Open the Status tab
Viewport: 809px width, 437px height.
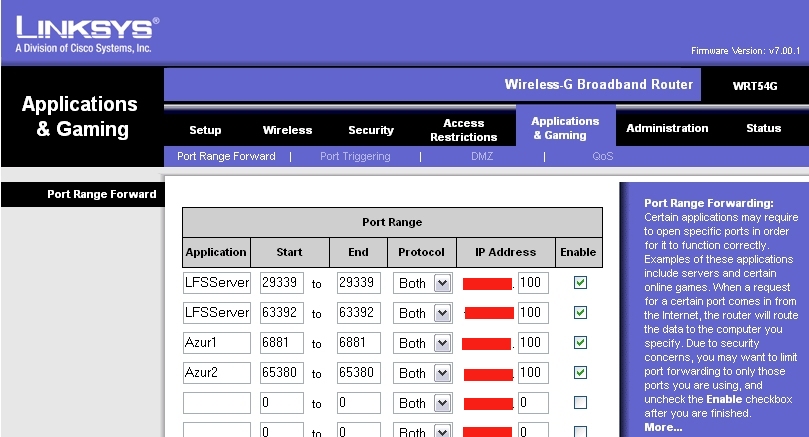pos(764,128)
